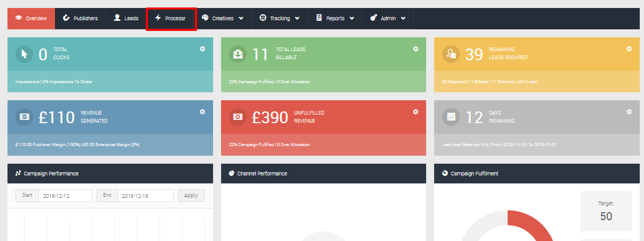Click the cursor icon on Total Clicks card

24,54
